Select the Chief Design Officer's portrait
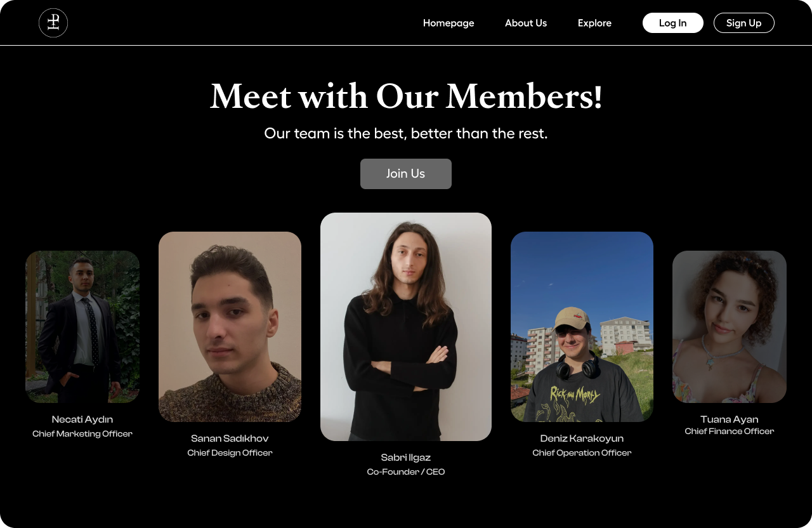 click(x=230, y=326)
